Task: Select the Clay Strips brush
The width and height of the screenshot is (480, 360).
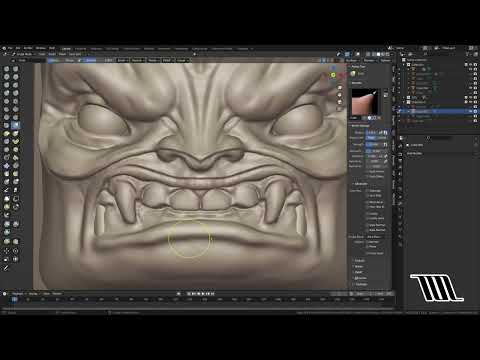Action: pos(16,77)
